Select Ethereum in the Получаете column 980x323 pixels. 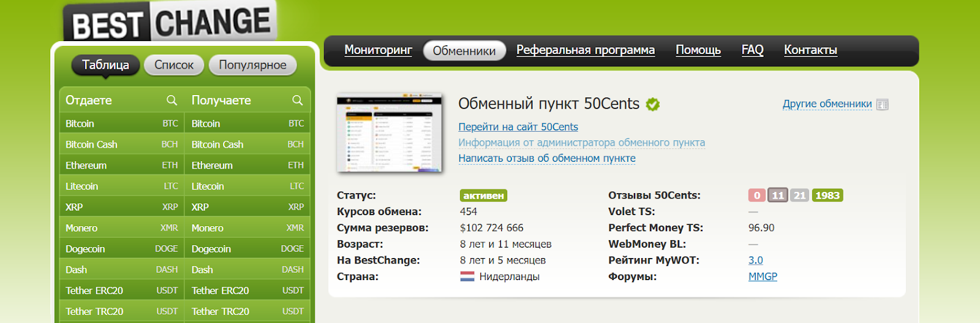[247, 165]
